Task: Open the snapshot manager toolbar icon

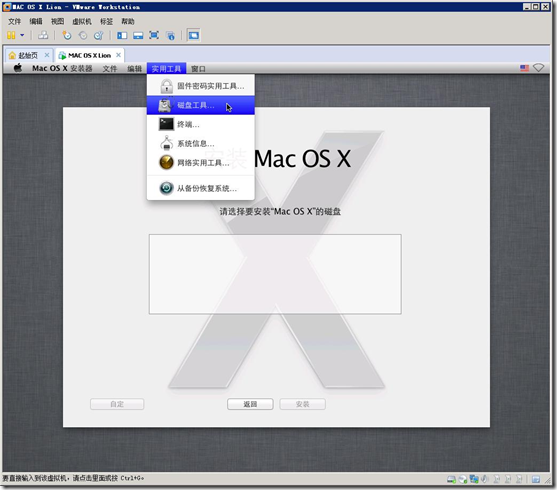Action: coord(98,35)
